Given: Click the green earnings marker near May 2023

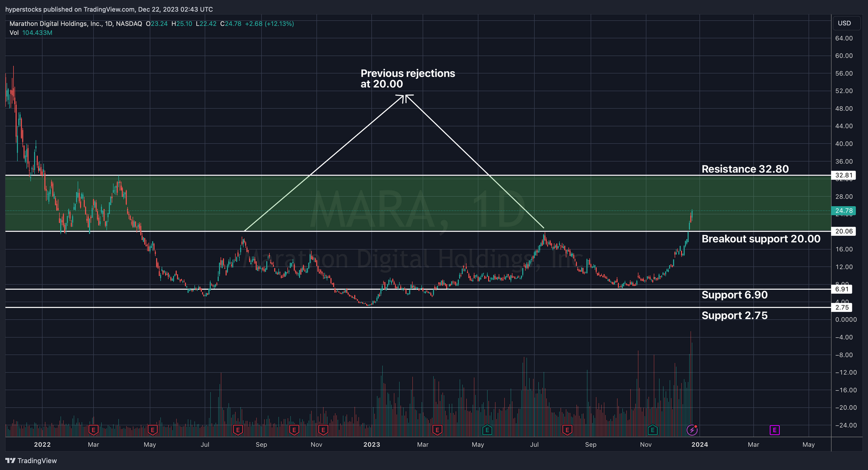Looking at the screenshot, I should [x=487, y=430].
